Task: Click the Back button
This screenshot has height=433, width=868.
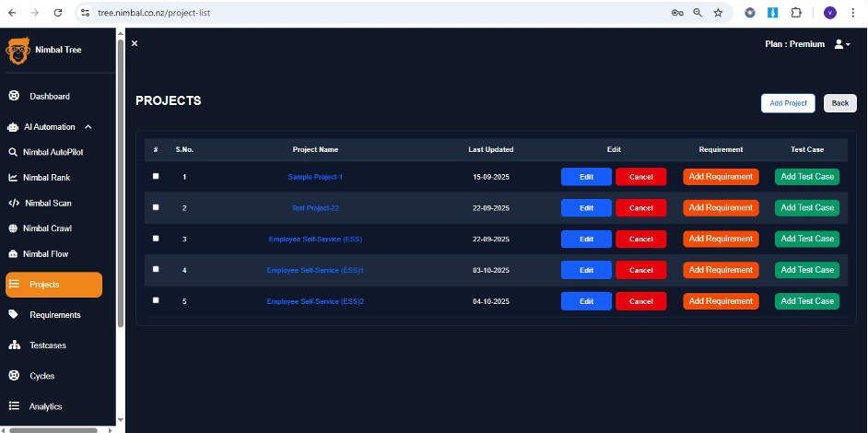Action: (839, 103)
